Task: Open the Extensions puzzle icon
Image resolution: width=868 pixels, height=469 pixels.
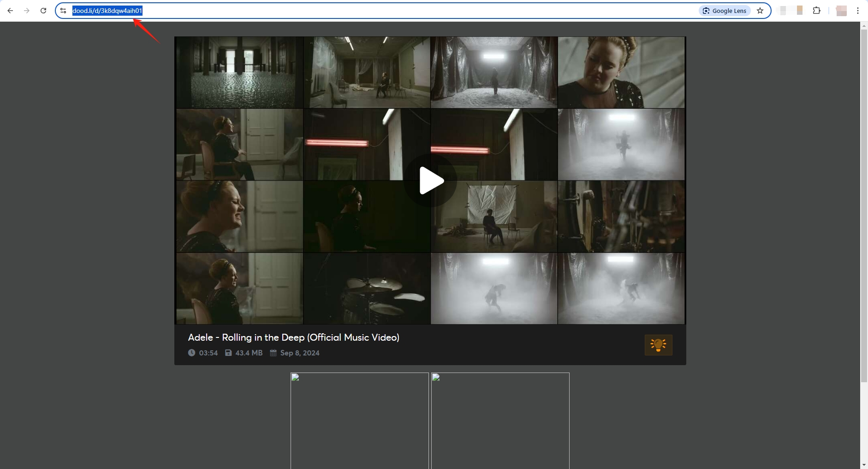Action: tap(816, 11)
